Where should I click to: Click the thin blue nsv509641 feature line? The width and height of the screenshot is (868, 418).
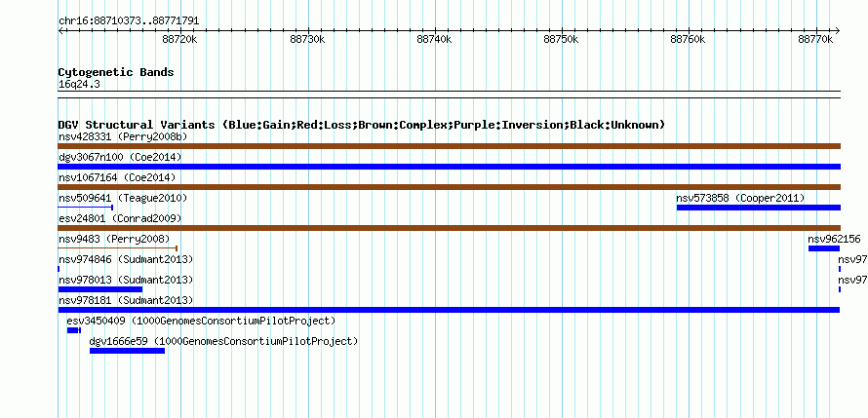(x=86, y=208)
